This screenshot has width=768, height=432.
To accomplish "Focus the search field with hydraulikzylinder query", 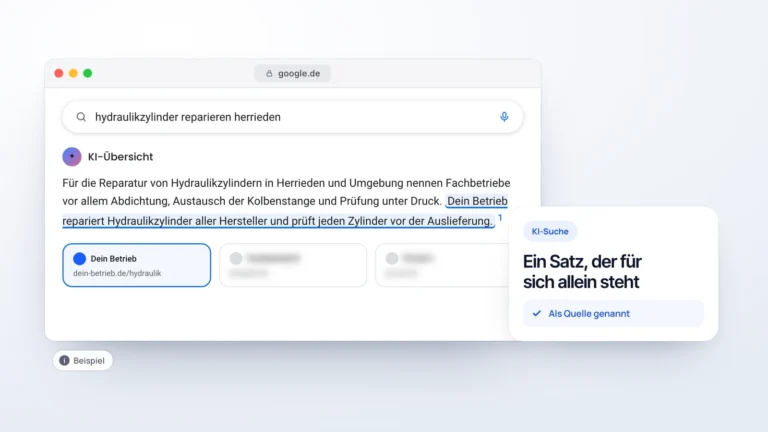I will coord(292,117).
